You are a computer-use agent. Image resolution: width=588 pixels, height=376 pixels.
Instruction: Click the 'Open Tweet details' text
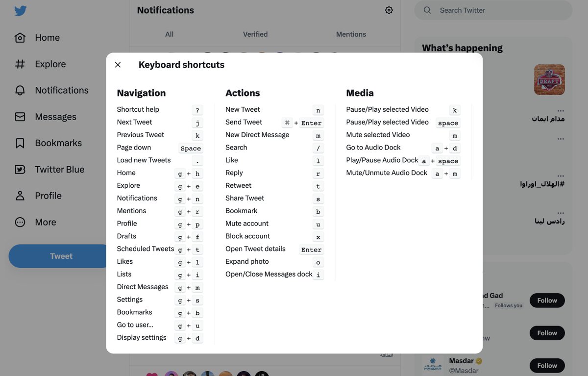pos(255,249)
